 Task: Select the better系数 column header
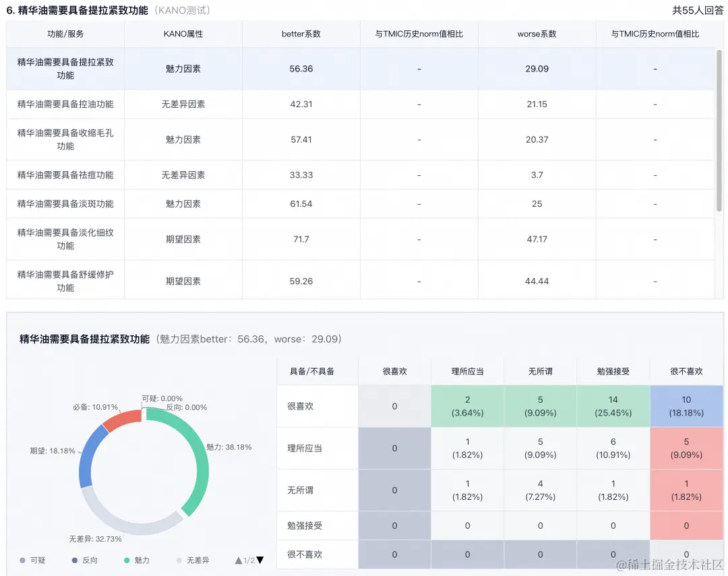(301, 34)
